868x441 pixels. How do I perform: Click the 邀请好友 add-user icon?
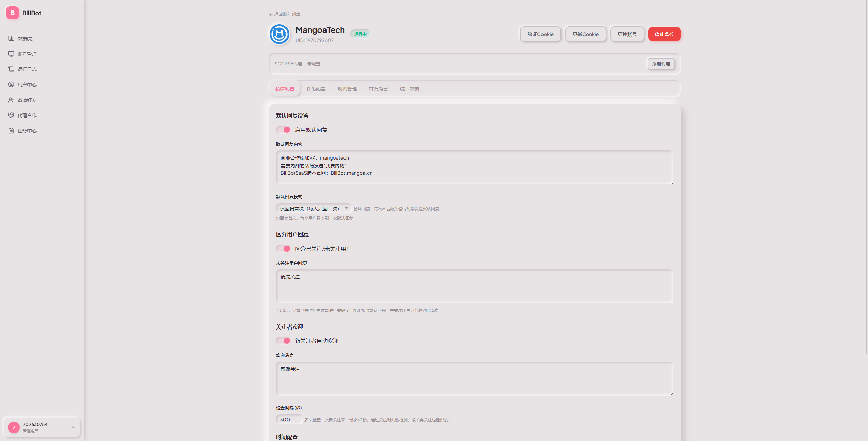point(11,100)
